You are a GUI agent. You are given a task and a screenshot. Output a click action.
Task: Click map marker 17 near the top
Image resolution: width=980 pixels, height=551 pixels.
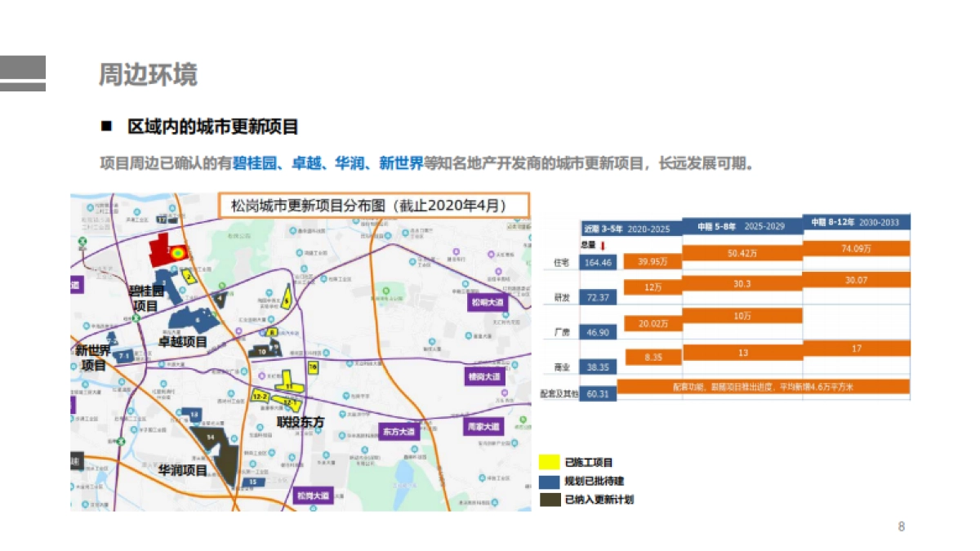[163, 219]
